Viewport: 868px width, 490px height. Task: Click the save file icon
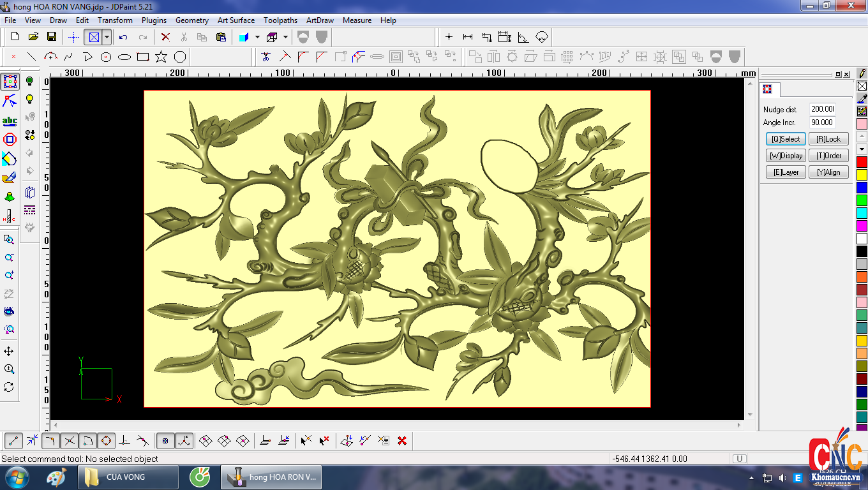52,37
